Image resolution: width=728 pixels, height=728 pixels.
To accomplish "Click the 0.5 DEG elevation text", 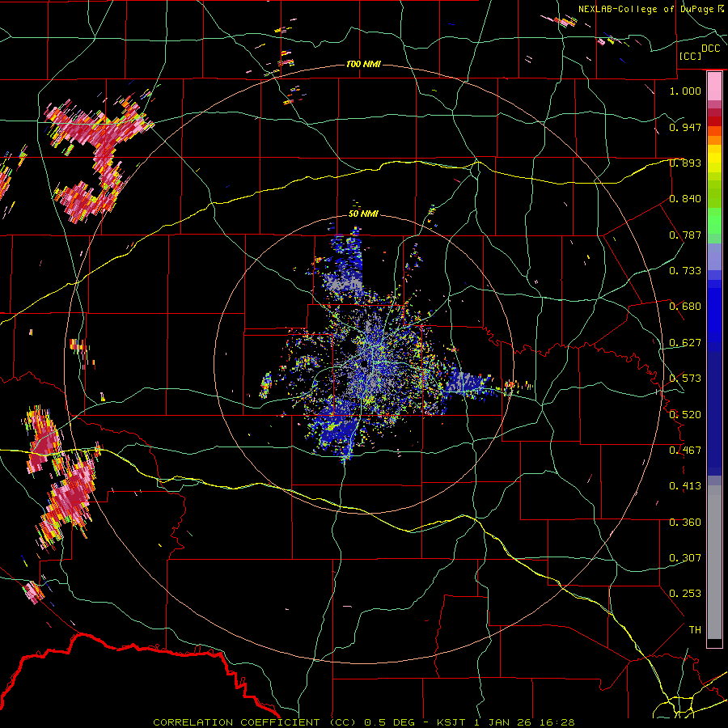I will click(390, 722).
